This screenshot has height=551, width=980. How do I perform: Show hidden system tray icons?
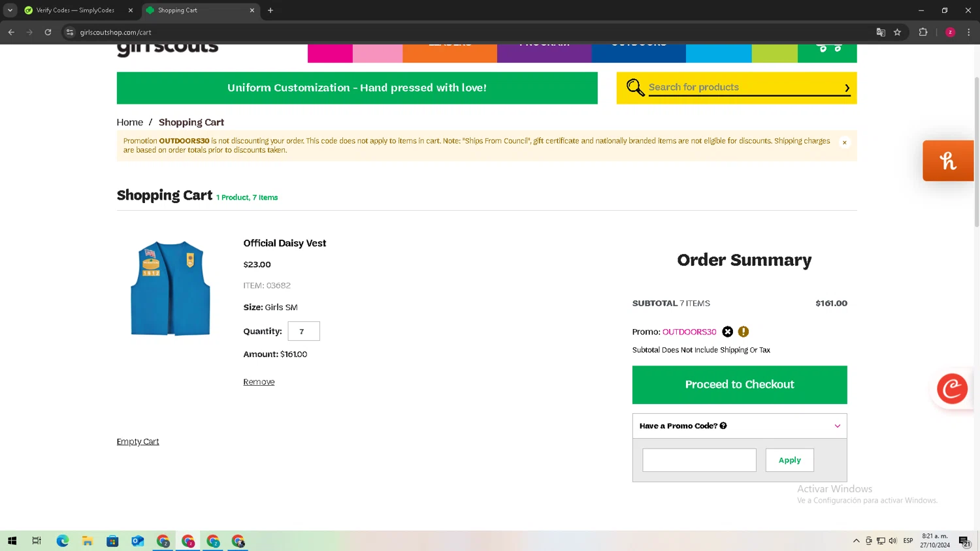pyautogui.click(x=856, y=541)
